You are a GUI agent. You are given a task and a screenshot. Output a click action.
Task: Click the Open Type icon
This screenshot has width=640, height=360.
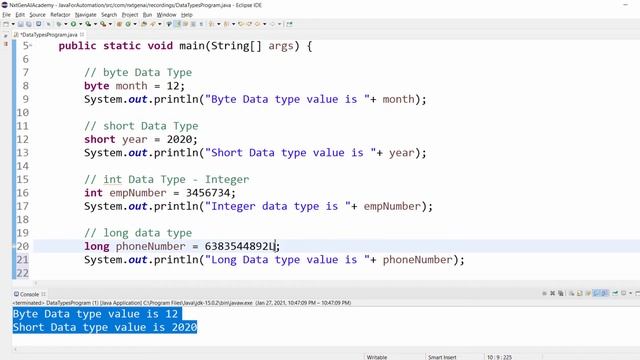144,24
